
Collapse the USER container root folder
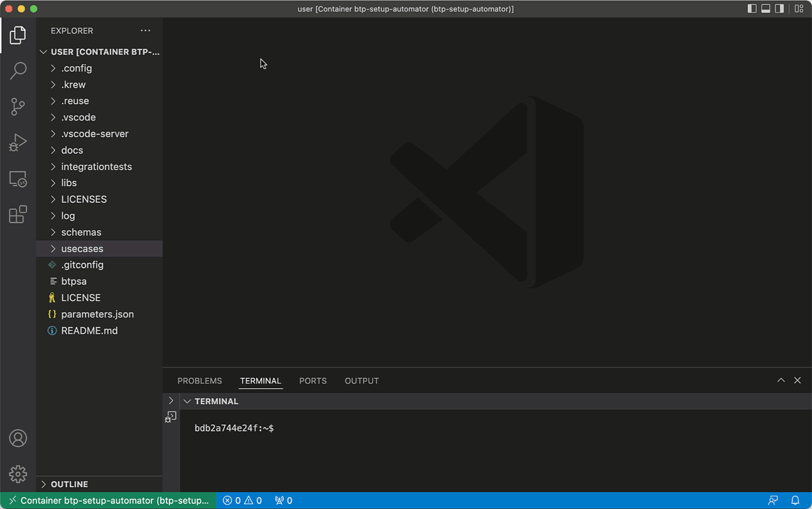(x=99, y=52)
